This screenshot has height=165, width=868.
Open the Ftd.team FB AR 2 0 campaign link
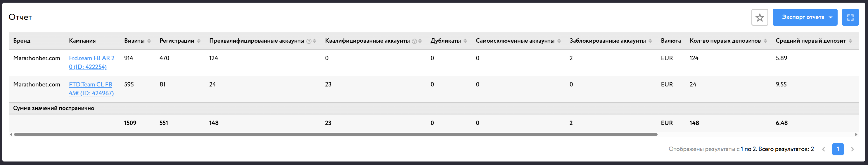[92, 62]
